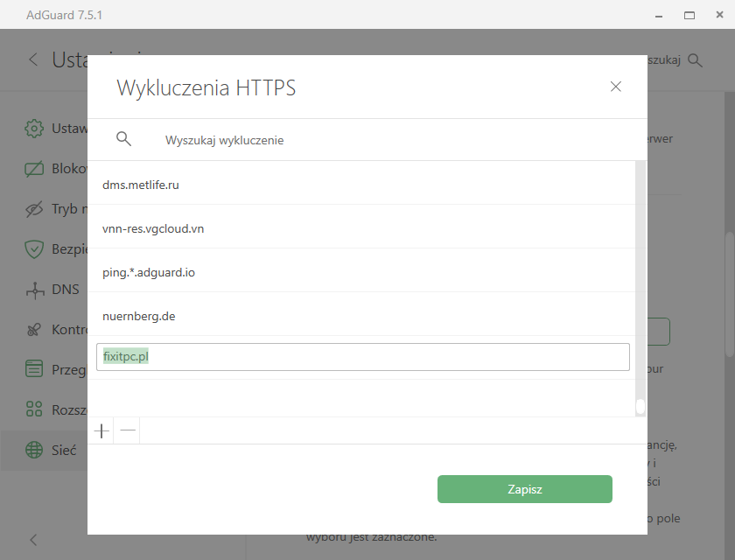Click the magnifier icon in exclusion search

pyautogui.click(x=123, y=139)
